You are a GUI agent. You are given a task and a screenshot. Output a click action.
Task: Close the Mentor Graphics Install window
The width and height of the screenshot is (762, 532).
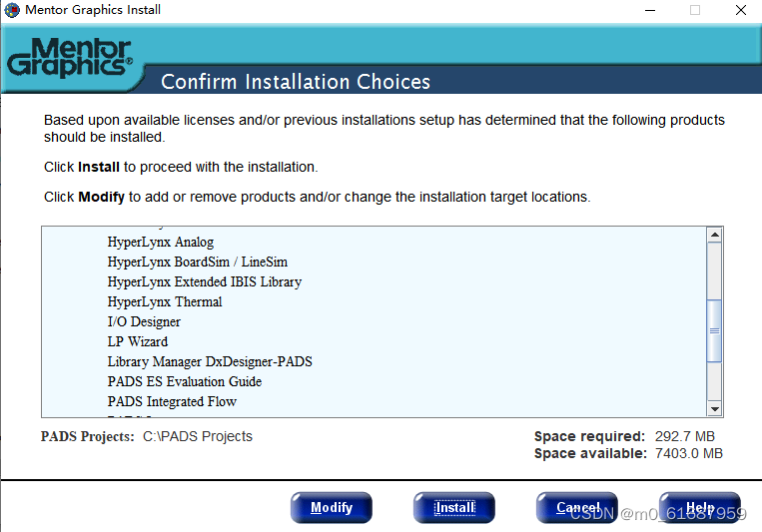coord(741,10)
